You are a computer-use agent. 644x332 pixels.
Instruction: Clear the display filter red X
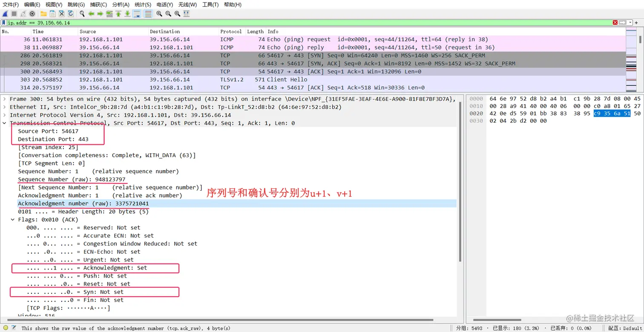tap(615, 23)
